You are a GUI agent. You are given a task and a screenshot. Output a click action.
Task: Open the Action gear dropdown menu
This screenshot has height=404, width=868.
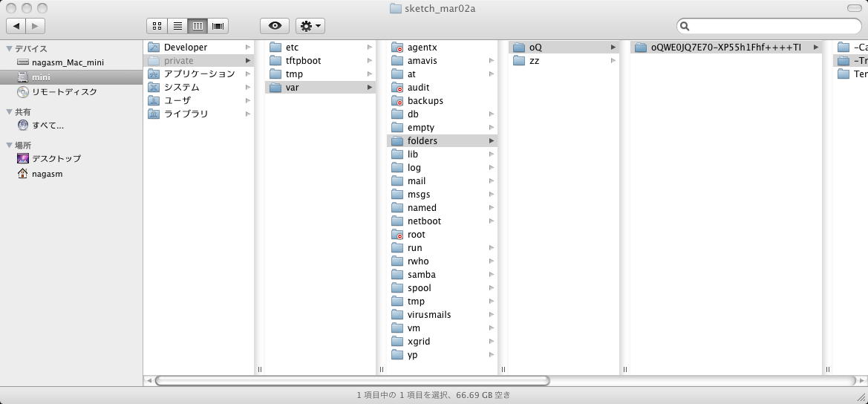coord(310,25)
